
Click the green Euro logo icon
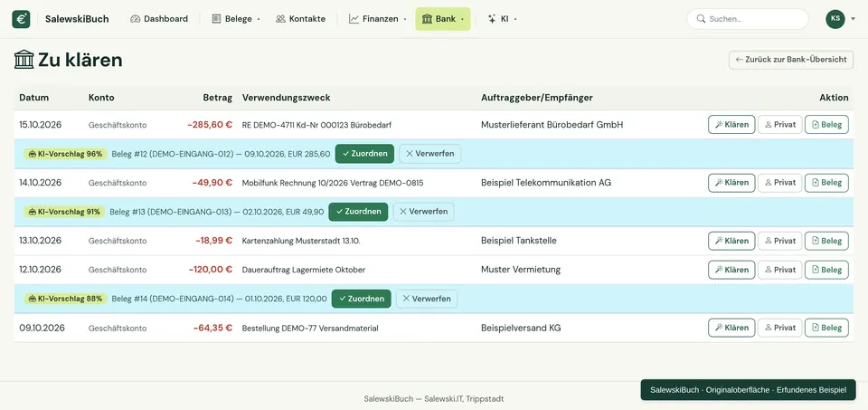coord(21,19)
